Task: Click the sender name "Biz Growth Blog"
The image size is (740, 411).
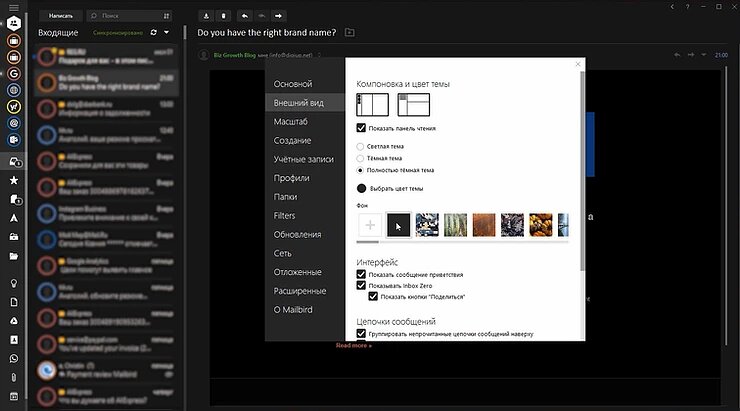Action: coord(235,55)
